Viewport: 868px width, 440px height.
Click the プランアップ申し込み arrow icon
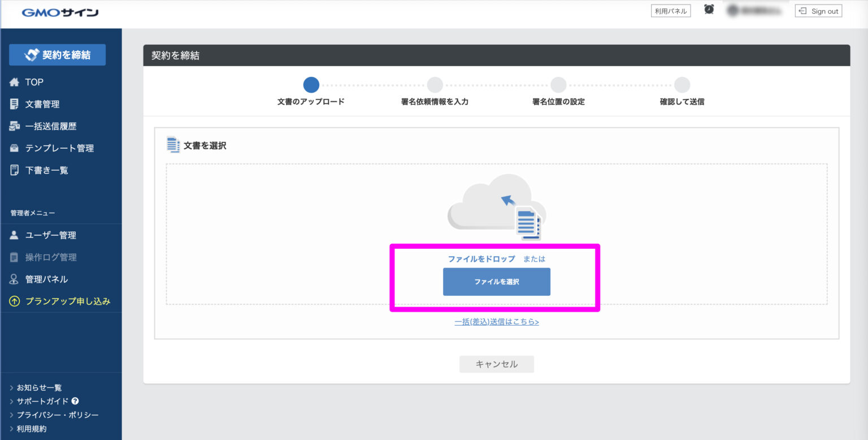(15, 301)
